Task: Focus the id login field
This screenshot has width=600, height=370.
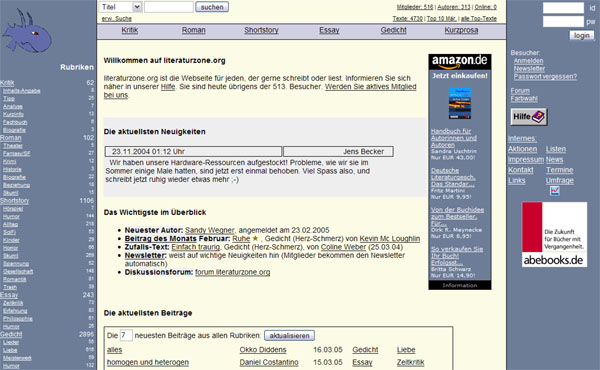Action: click(563, 8)
